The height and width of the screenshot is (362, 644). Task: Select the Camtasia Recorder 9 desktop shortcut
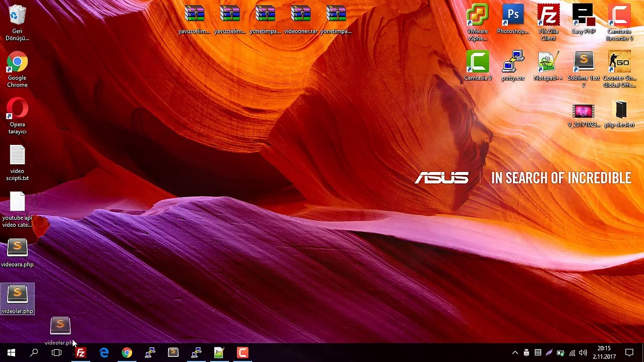click(x=619, y=23)
